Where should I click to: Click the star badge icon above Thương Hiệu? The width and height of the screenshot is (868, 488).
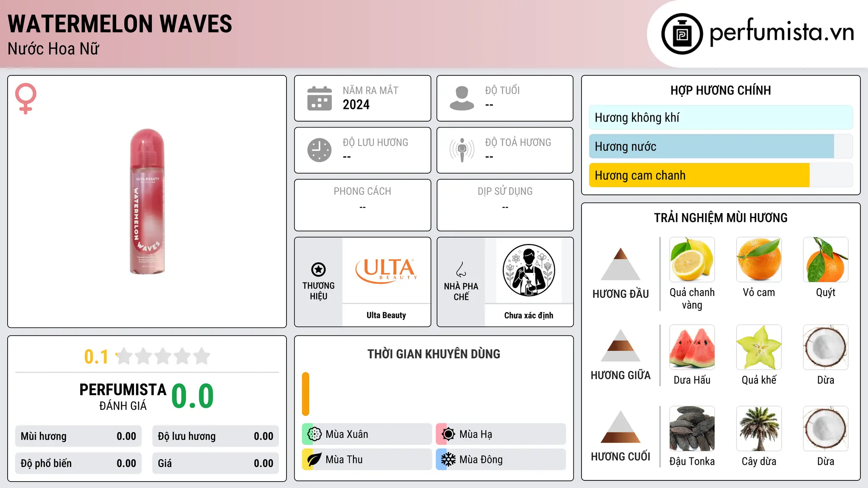318,269
